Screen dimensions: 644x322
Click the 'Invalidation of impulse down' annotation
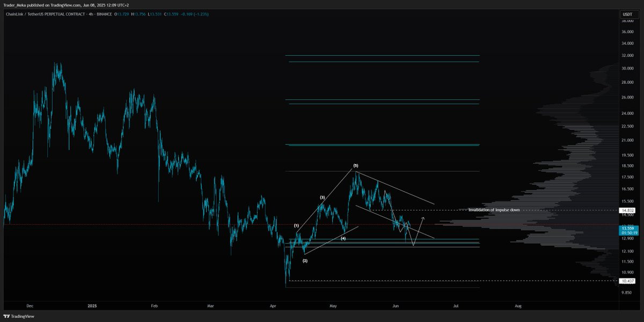tap(494, 210)
